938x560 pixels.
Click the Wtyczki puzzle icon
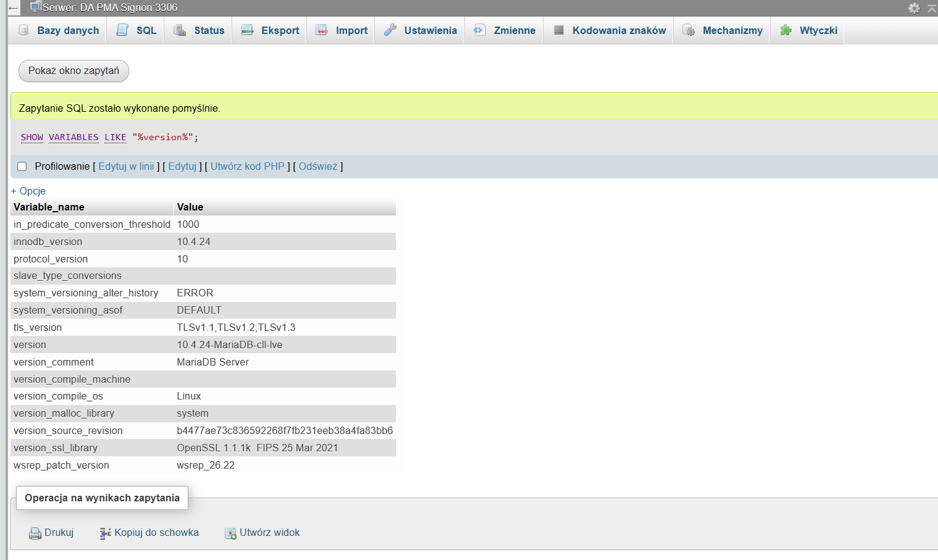[785, 30]
